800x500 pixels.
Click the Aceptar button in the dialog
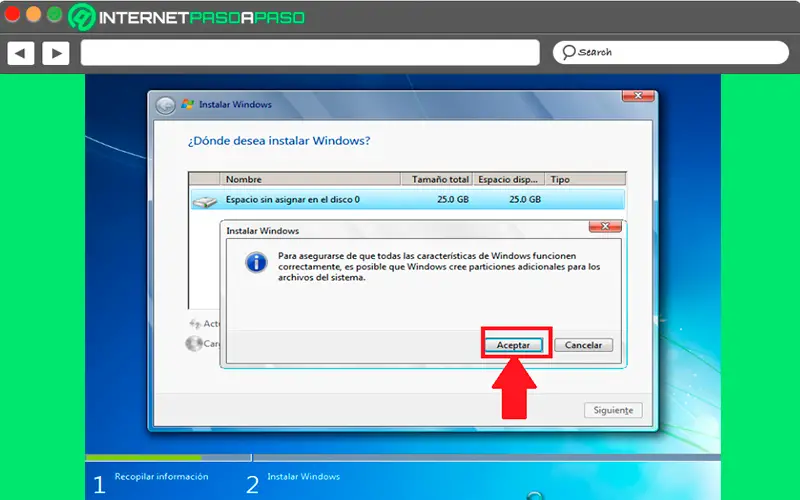(x=513, y=345)
